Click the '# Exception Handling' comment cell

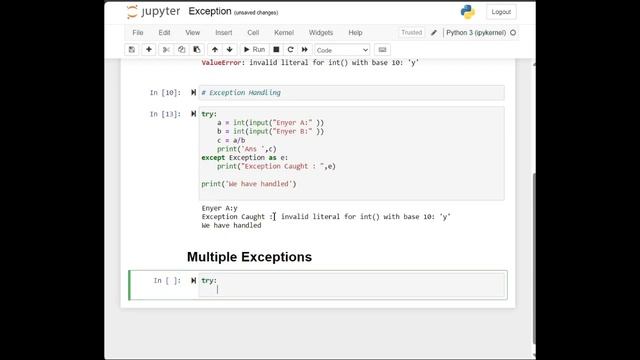point(351,93)
